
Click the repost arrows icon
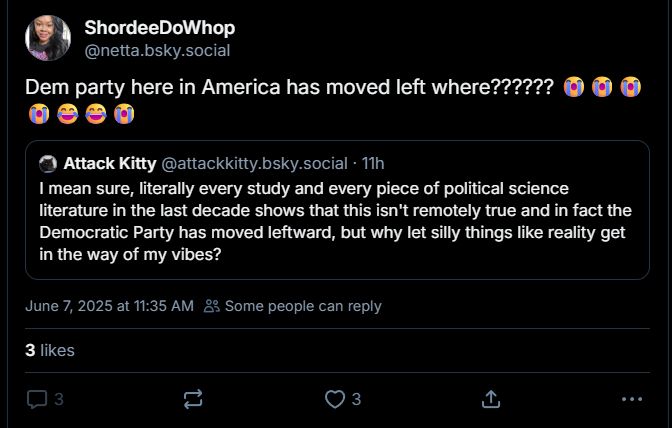pyautogui.click(x=193, y=399)
